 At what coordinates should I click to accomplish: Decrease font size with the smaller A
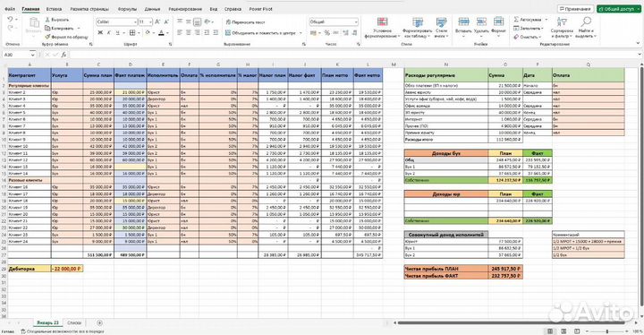166,21
